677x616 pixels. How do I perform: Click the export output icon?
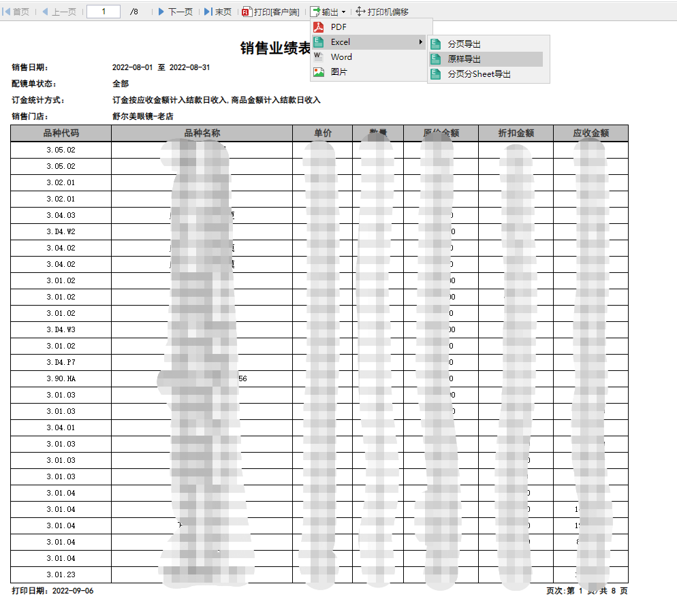(x=315, y=12)
